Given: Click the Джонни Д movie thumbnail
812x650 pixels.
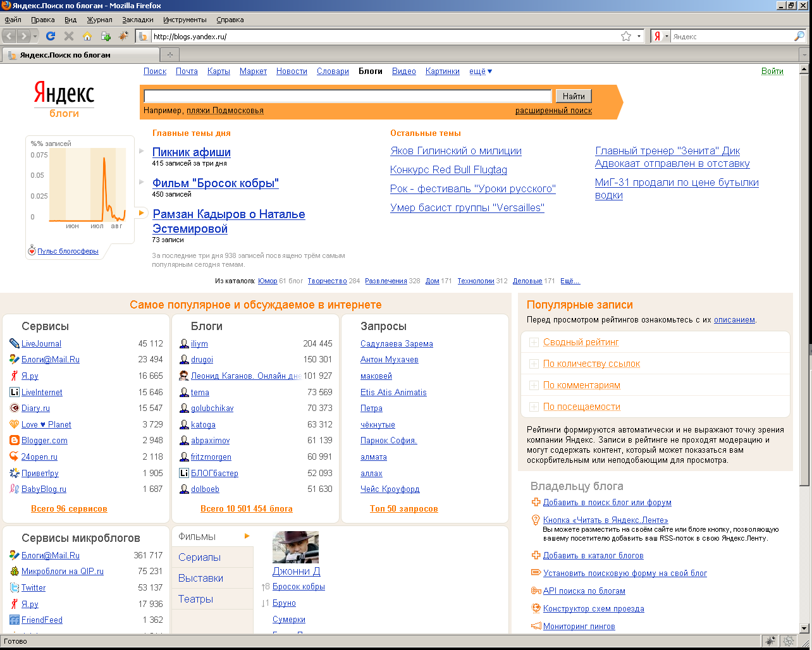Looking at the screenshot, I should click(295, 547).
